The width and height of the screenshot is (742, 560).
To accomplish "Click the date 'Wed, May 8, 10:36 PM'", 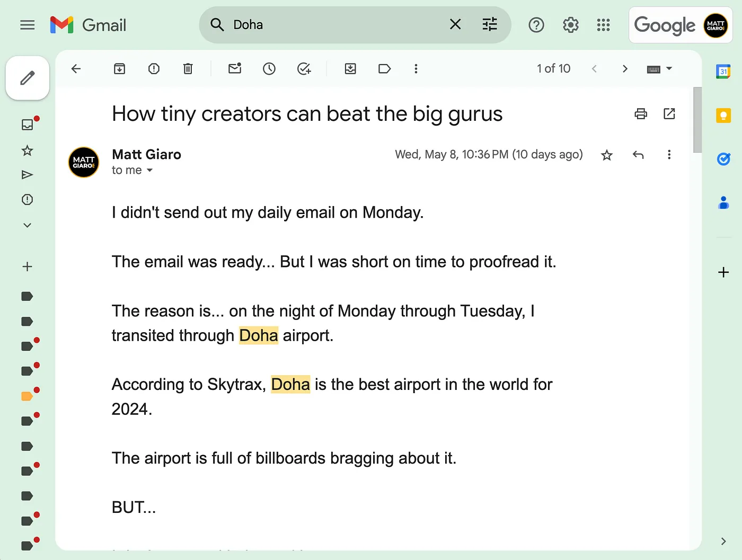I will [x=452, y=155].
